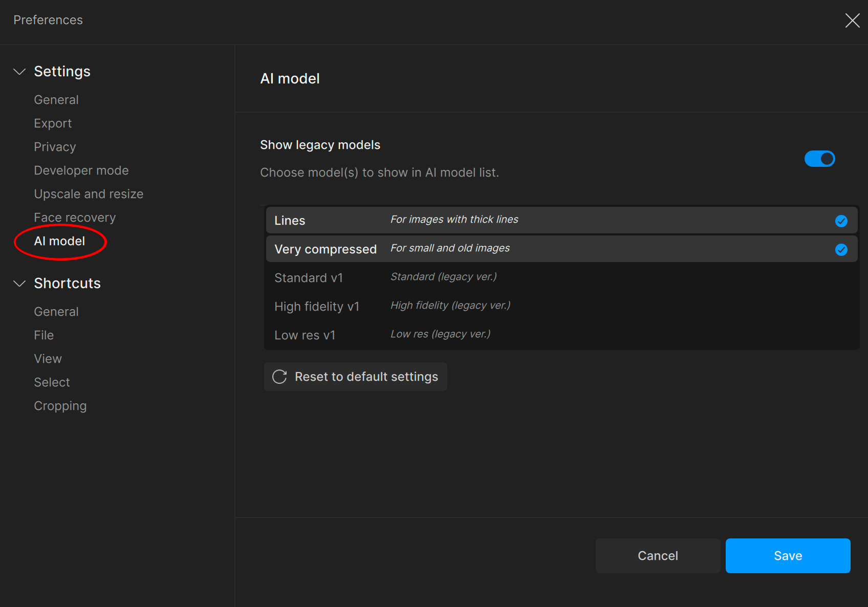Click 'Standard (legacy ver.)' description text
Screen dimensions: 868x607
tap(444, 277)
